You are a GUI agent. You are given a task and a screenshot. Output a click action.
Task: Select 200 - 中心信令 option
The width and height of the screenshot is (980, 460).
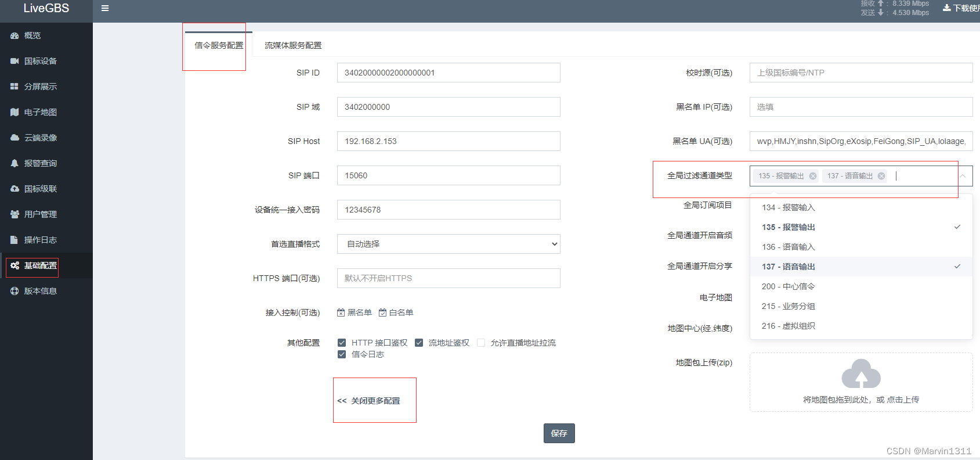[861, 286]
